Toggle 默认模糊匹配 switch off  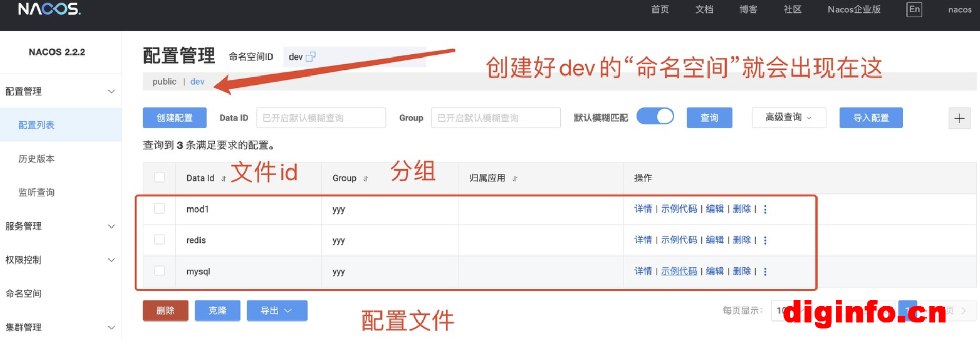tap(655, 117)
